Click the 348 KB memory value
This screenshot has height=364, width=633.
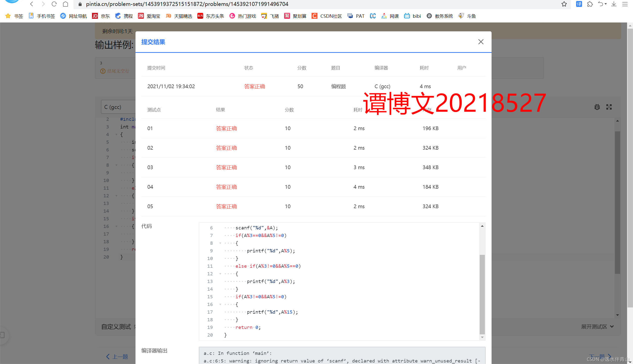(430, 167)
